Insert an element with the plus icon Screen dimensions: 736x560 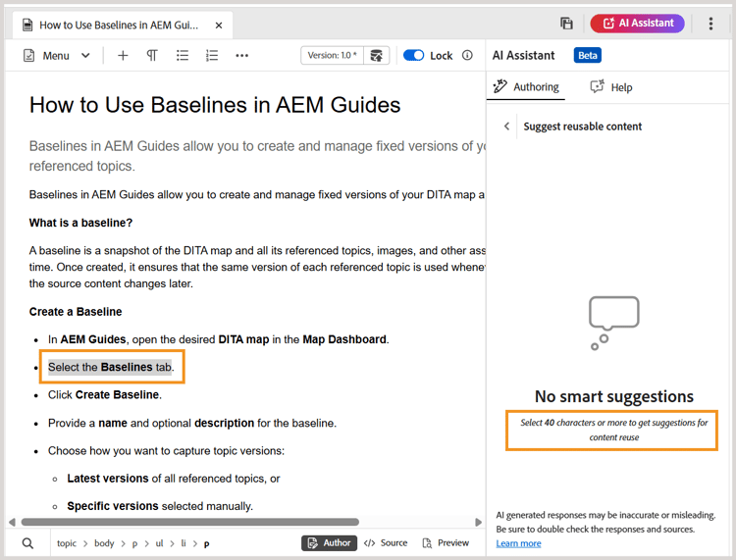pyautogui.click(x=123, y=55)
